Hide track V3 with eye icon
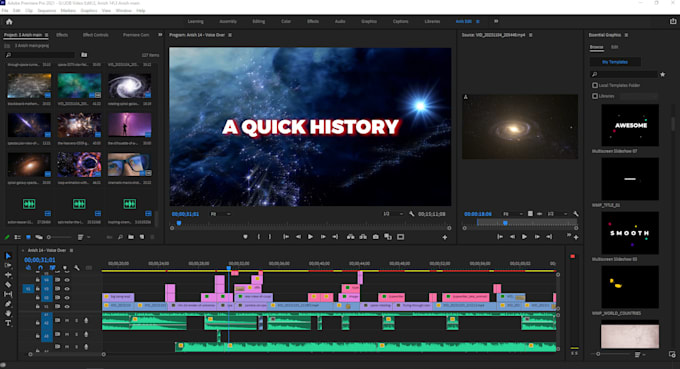The height and width of the screenshot is (369, 680). (67, 289)
